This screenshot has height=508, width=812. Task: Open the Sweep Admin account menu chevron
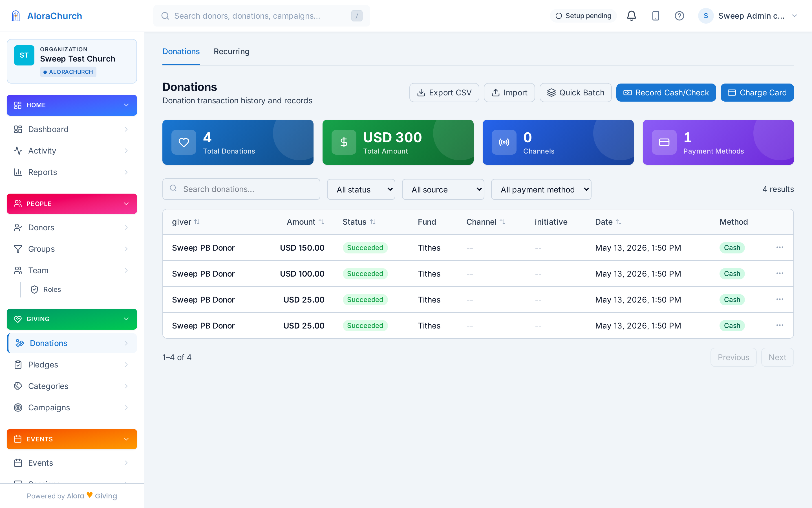(x=794, y=16)
